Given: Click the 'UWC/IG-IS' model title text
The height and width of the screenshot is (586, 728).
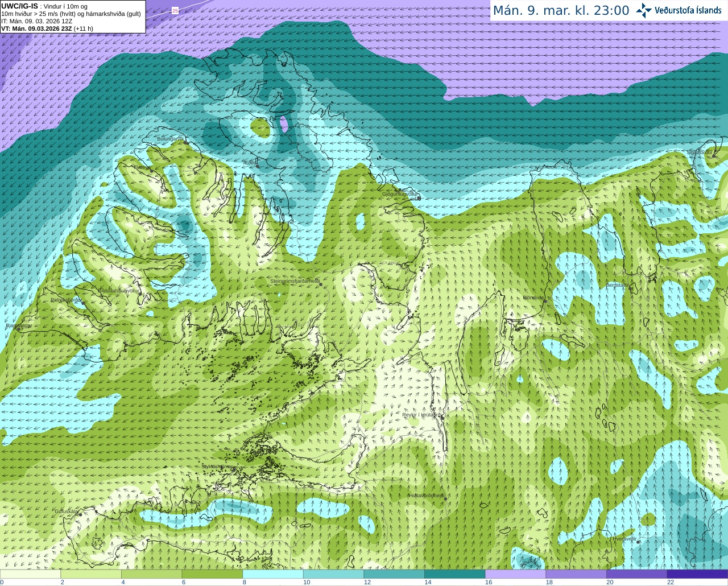Looking at the screenshot, I should 19,6.
